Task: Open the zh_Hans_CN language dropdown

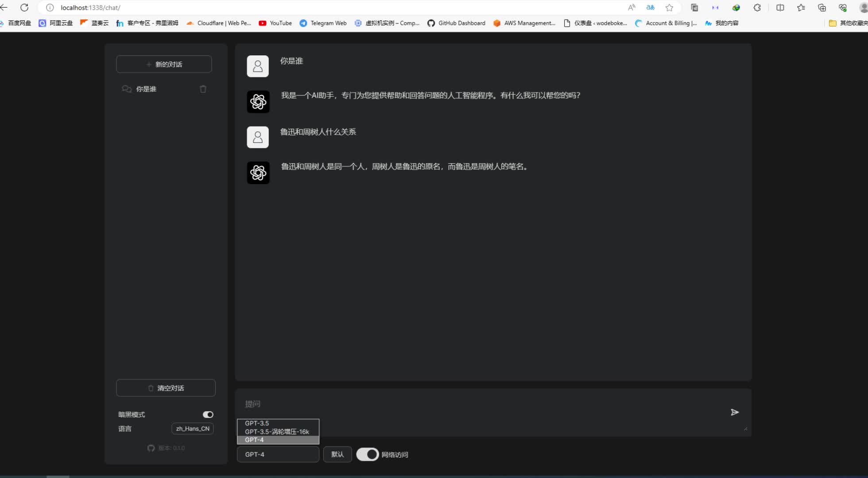Action: [x=192, y=428]
